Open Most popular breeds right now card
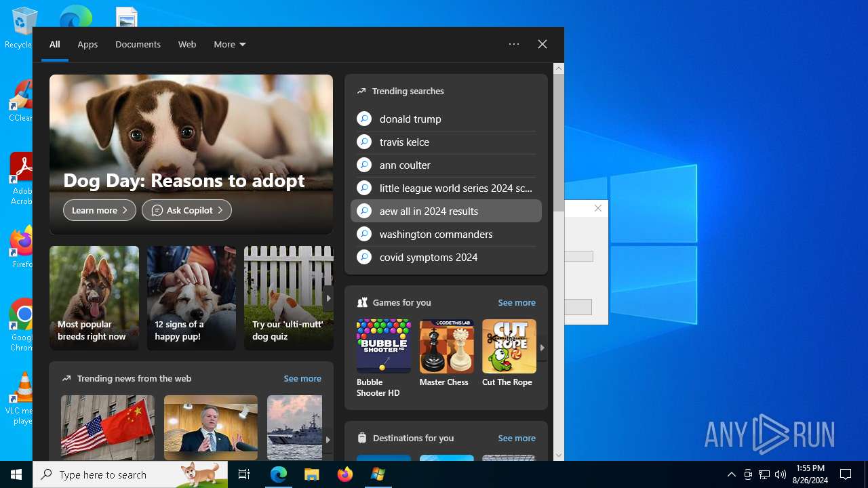The width and height of the screenshot is (868, 488). 94,298
